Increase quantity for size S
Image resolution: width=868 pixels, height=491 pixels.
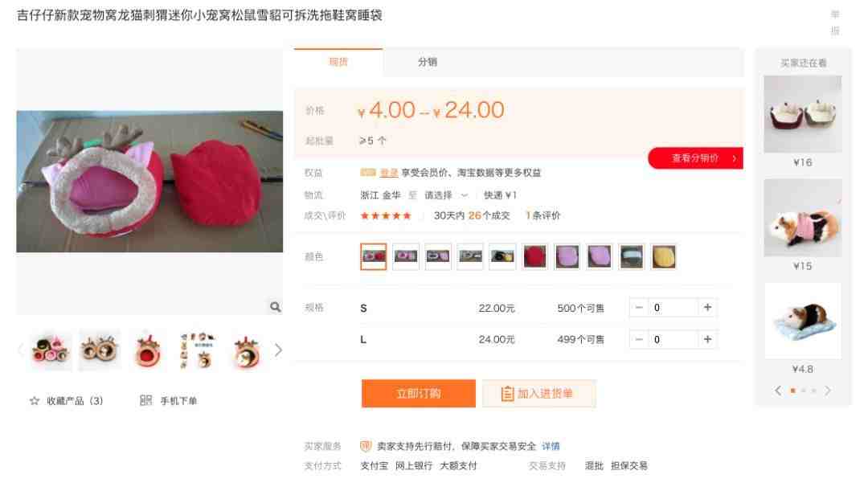point(707,307)
